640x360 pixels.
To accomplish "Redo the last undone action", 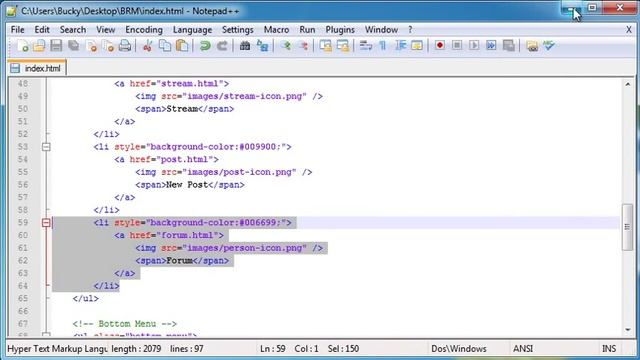I will click(222, 46).
